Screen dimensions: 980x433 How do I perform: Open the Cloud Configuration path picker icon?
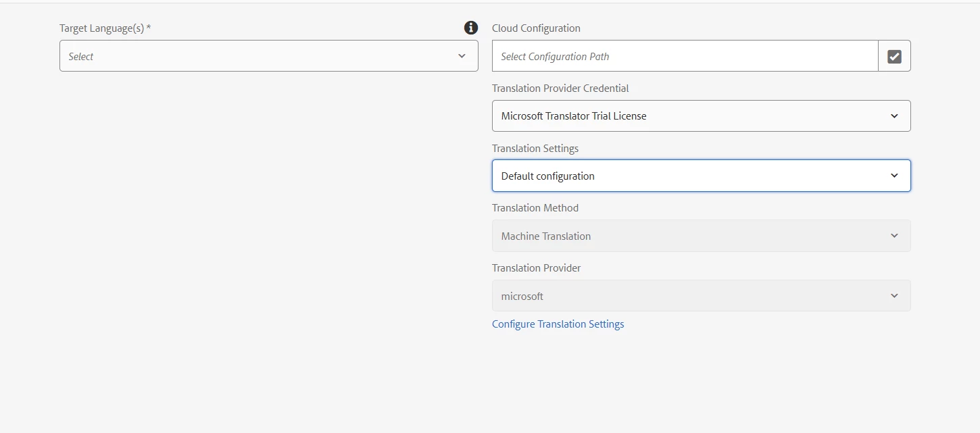click(x=894, y=56)
